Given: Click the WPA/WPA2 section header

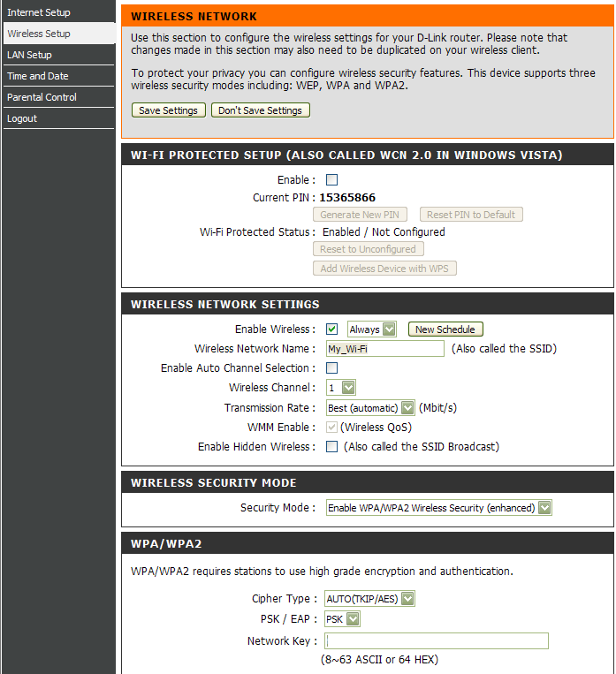Looking at the screenshot, I should (166, 544).
